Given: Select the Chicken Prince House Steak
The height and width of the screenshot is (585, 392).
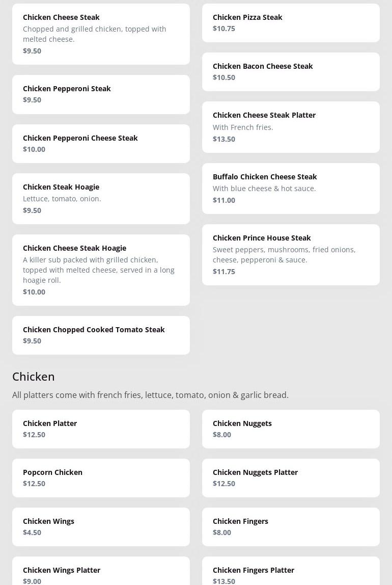Looking at the screenshot, I should [x=291, y=255].
